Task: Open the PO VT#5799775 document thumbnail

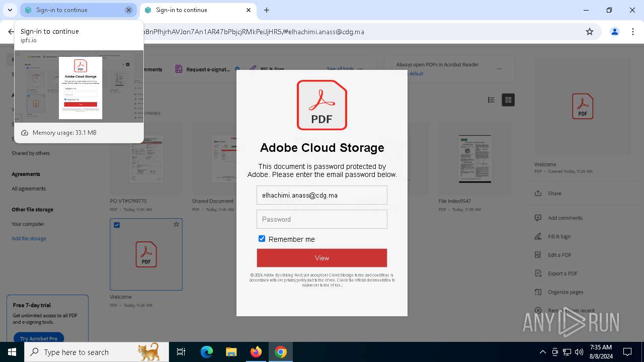Action: tap(146, 159)
